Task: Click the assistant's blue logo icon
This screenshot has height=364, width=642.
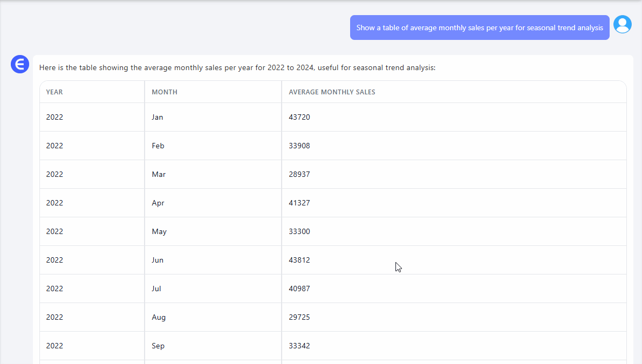Action: [x=20, y=65]
